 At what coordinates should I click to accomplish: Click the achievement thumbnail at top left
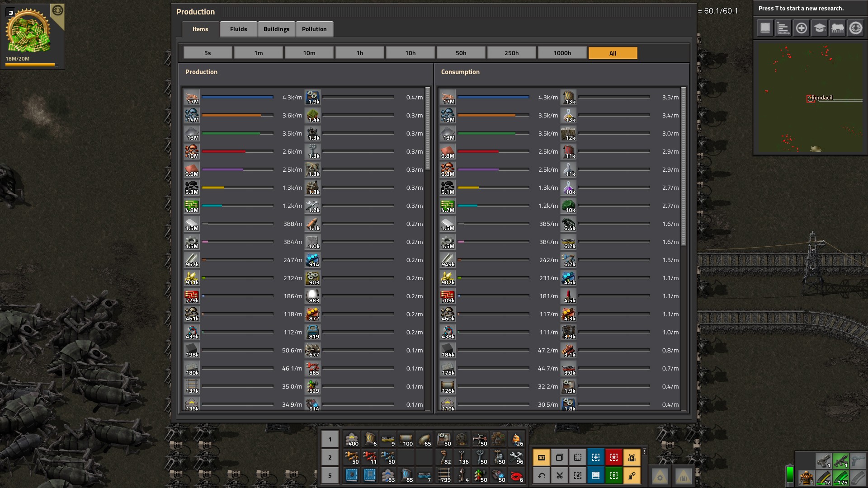tap(28, 31)
